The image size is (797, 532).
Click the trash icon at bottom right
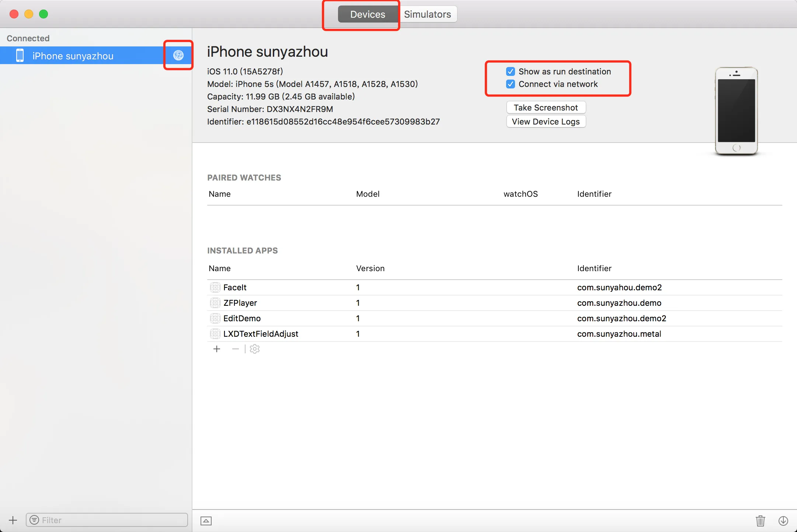pos(761,521)
